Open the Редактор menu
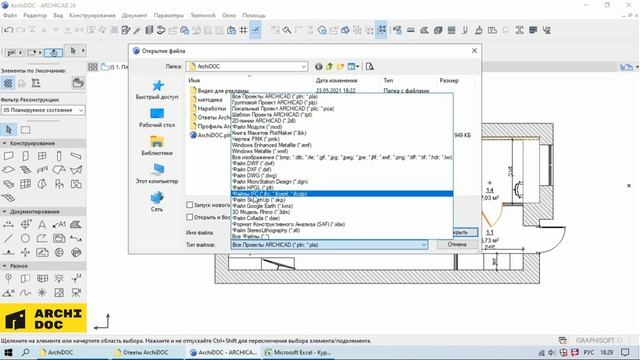Screen dimensions: 640x360 click(35, 15)
